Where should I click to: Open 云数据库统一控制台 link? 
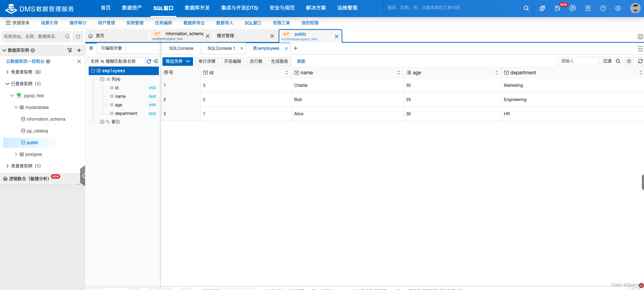(25, 62)
